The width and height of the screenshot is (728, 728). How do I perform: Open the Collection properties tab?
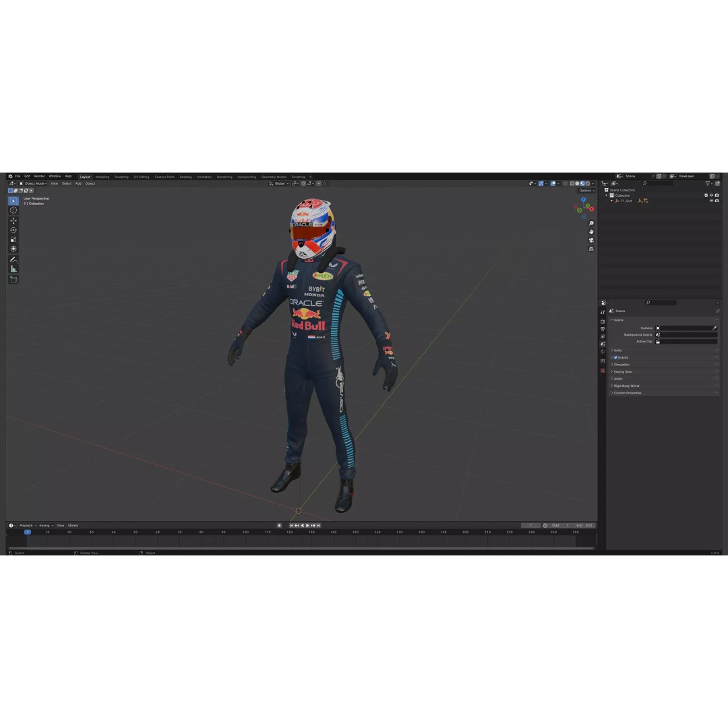pyautogui.click(x=603, y=361)
